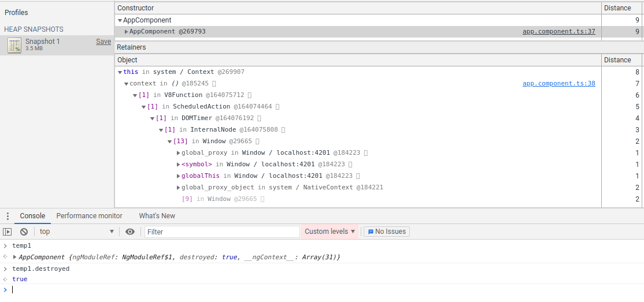Click the window icon after V8Function @164075712
Screen dimensions: 644x302
(x=250, y=95)
